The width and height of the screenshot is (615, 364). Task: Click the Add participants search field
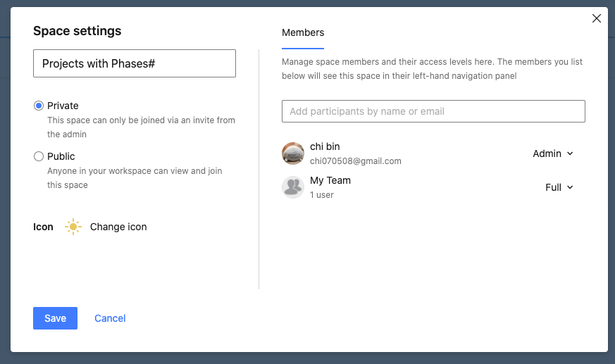click(433, 111)
